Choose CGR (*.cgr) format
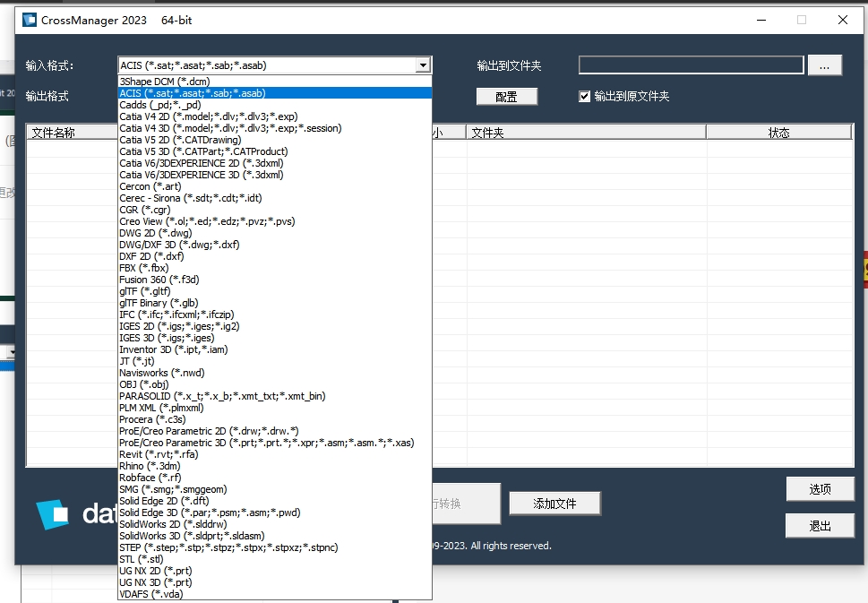Viewport: 868px width, 603px height. coord(275,210)
